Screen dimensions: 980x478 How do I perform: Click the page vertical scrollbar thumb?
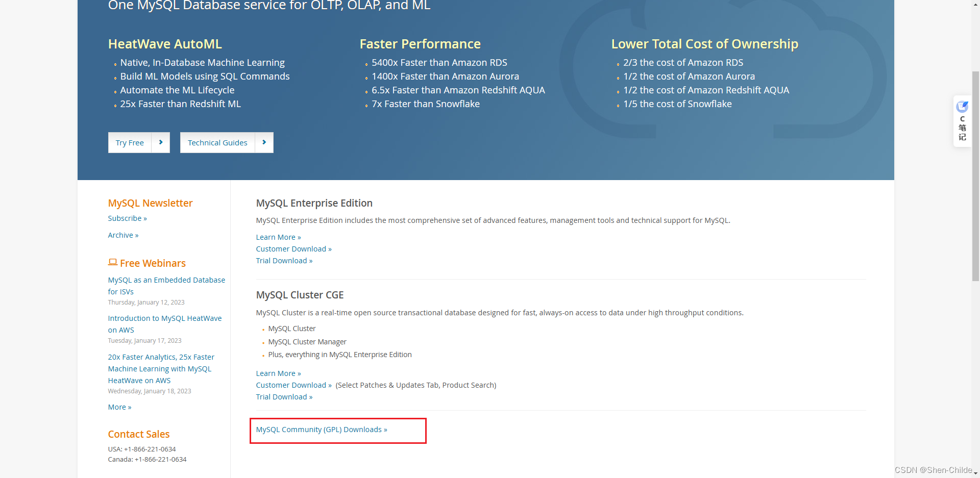(975, 176)
